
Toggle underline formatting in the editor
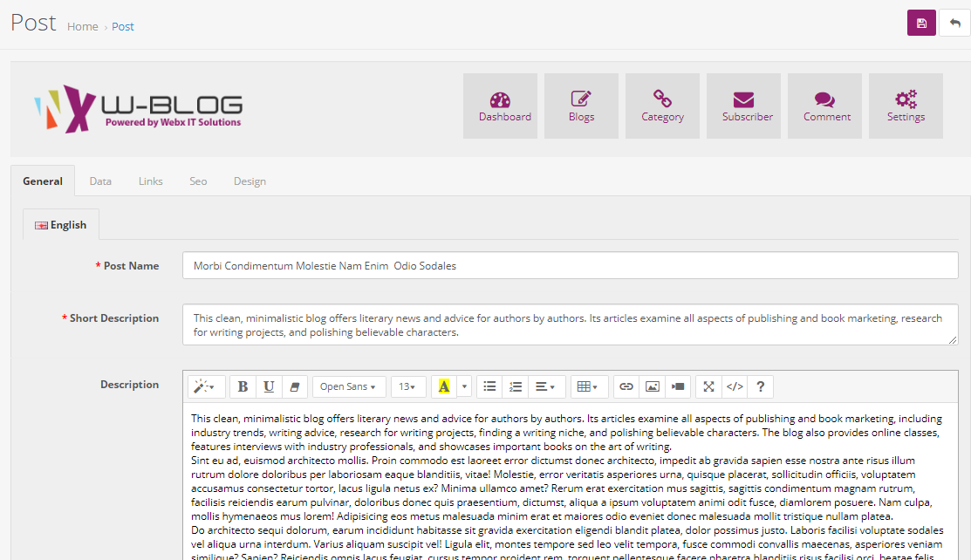coord(269,386)
